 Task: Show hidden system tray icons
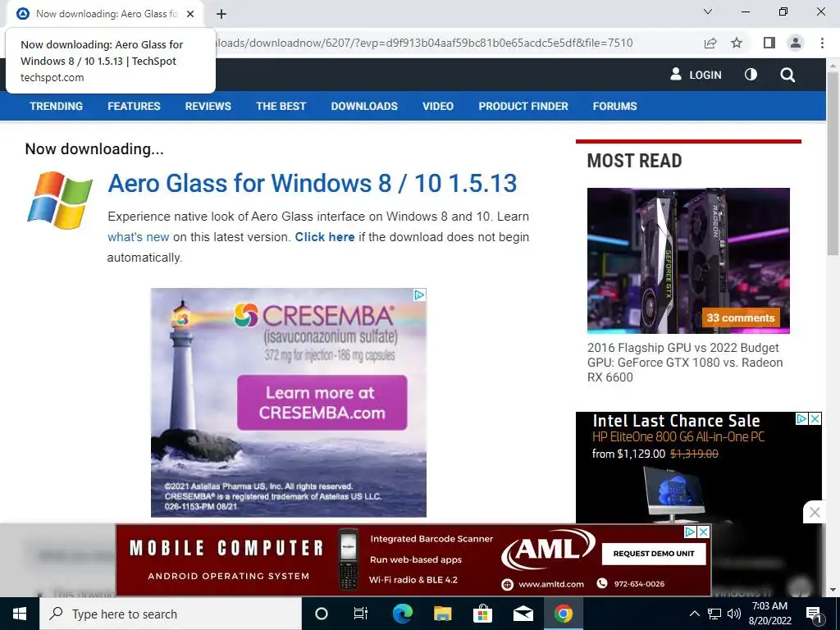(x=694, y=614)
